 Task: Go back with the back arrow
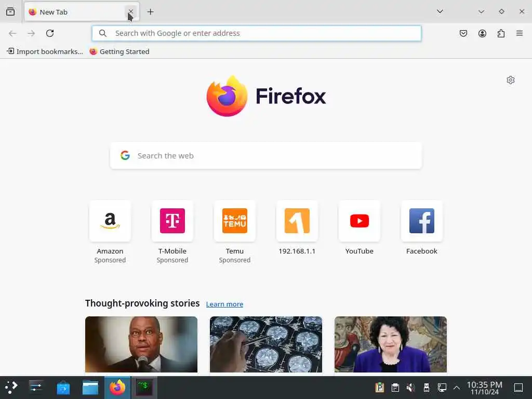click(12, 33)
